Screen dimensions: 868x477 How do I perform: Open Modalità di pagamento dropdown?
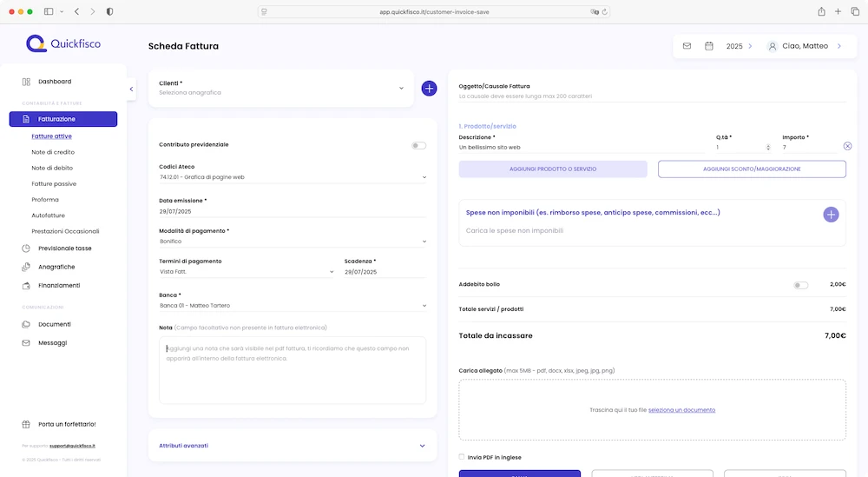click(x=293, y=242)
